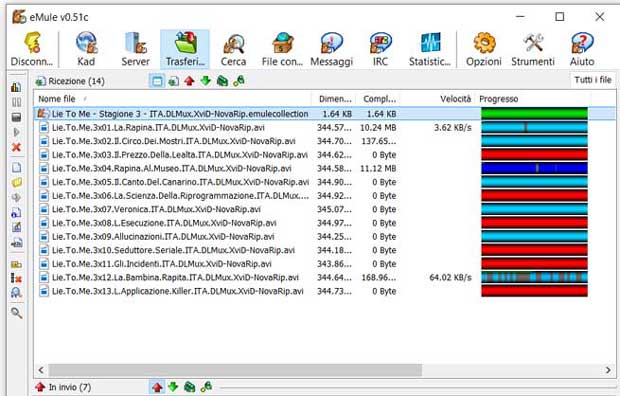
Task: Open Opzioni settings
Action: coord(484,49)
